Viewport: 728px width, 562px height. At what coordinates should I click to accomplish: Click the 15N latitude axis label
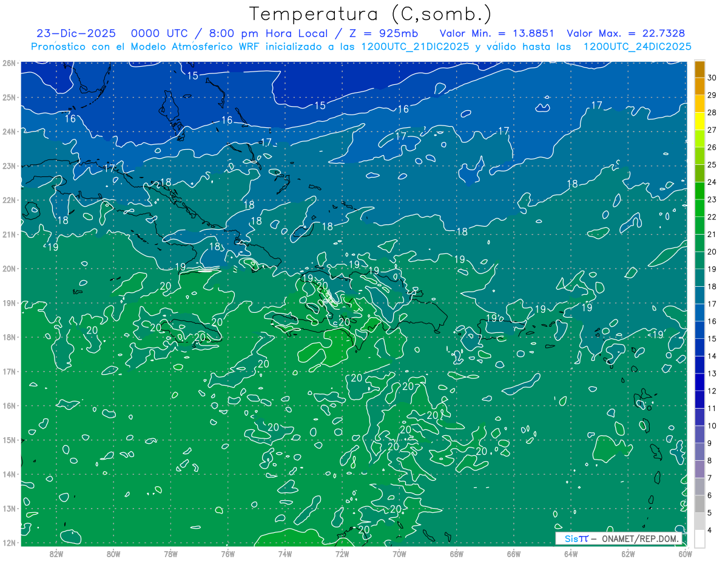(x=8, y=440)
